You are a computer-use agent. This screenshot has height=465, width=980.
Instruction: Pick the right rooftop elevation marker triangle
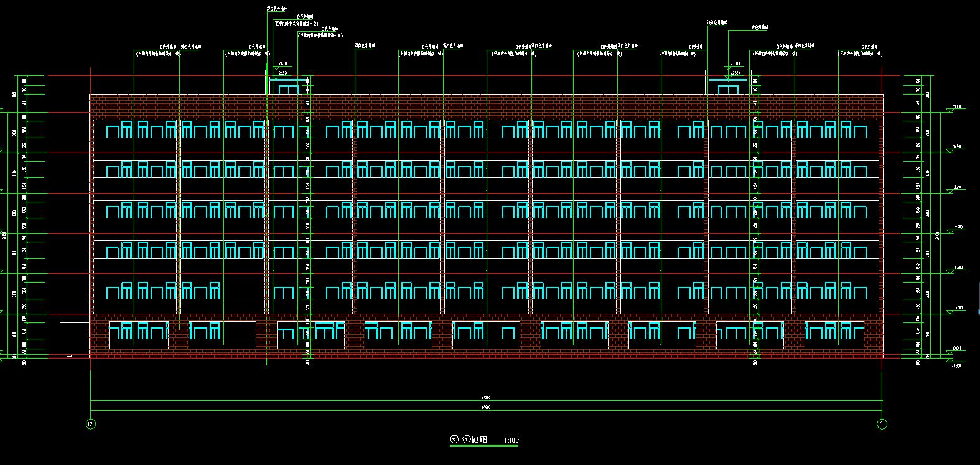[x=727, y=68]
